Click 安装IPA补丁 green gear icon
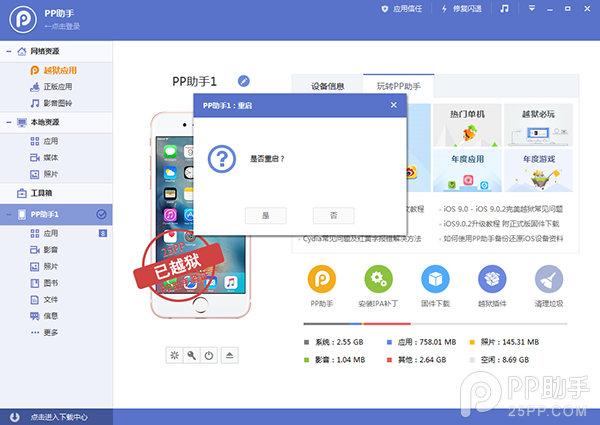The width and height of the screenshot is (600, 425). [378, 279]
